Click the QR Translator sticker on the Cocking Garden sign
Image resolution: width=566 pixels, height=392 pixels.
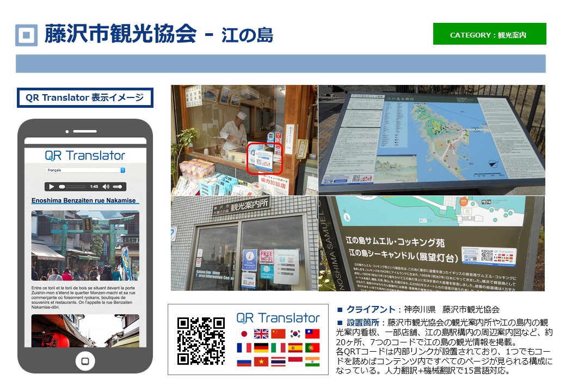pyautogui.click(x=489, y=256)
